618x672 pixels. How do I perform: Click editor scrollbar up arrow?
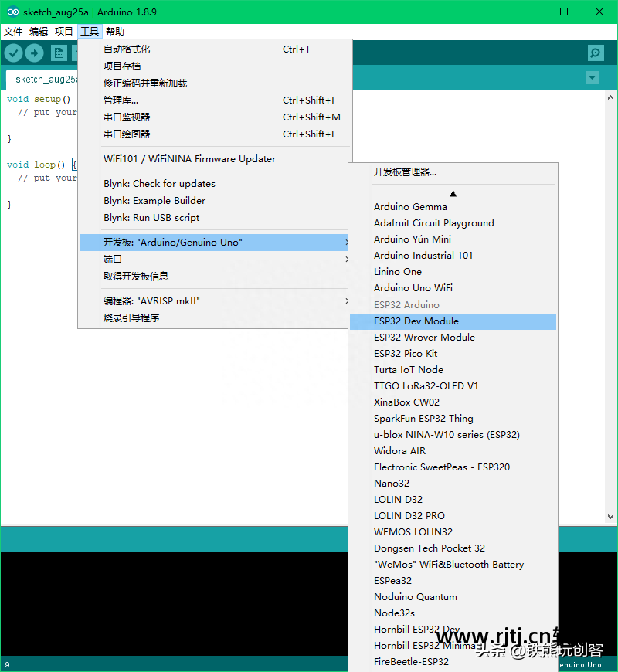tap(610, 98)
